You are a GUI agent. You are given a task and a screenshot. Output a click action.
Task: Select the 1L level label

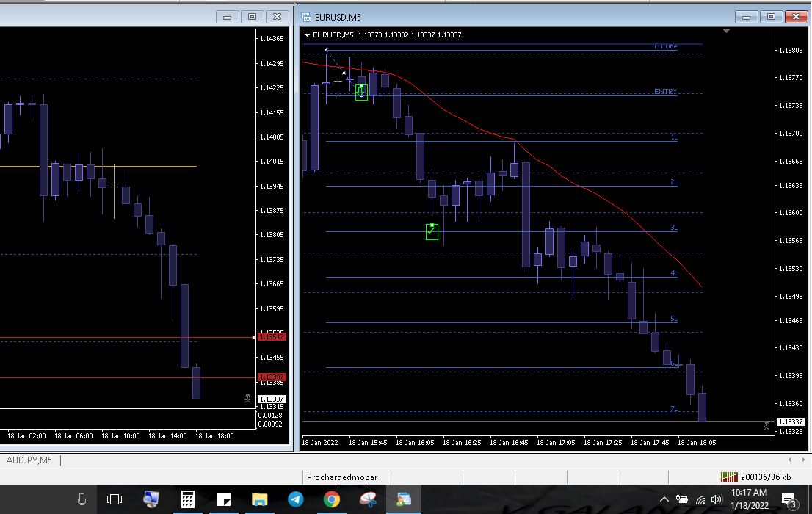click(674, 137)
